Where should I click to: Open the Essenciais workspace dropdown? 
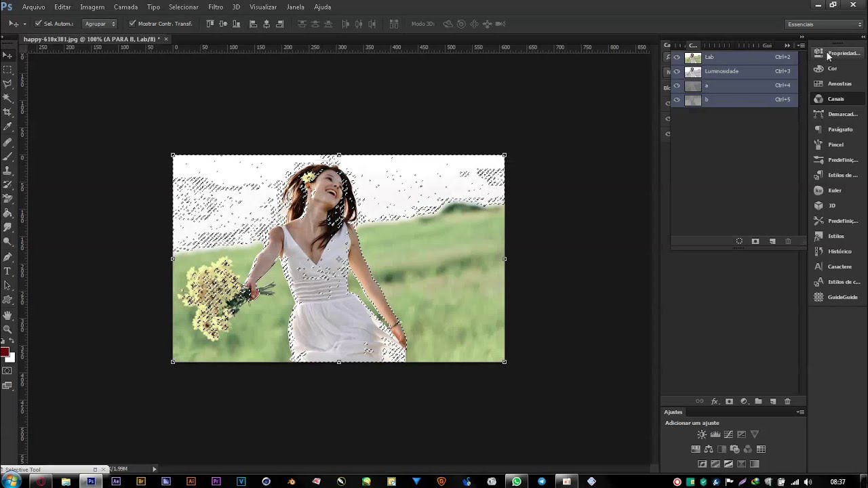824,24
